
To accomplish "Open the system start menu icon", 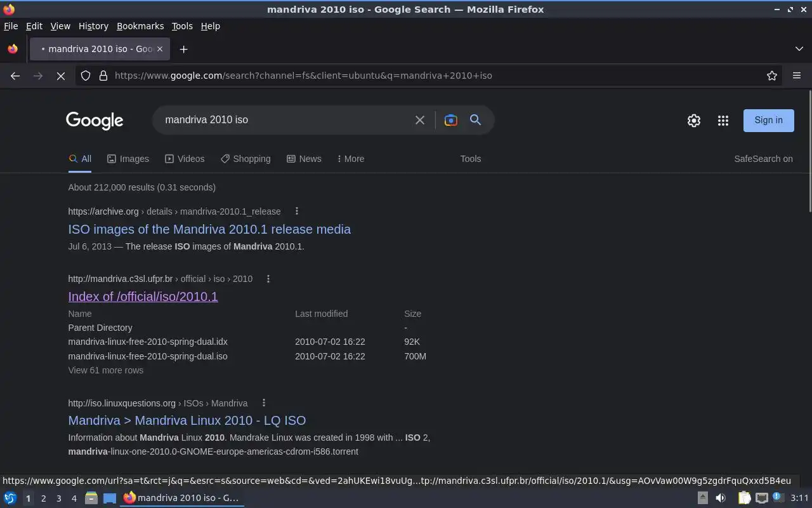I will [10, 498].
